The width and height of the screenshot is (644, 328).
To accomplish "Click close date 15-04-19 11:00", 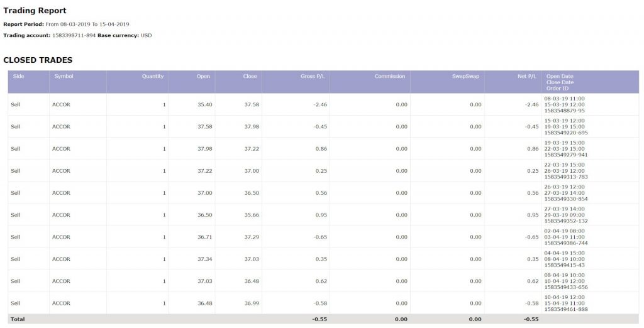I will pos(564,303).
